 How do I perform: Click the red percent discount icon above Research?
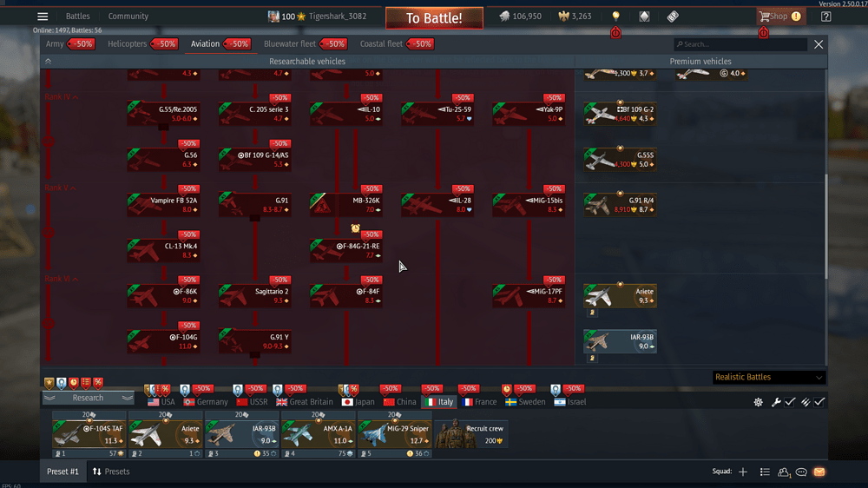click(98, 383)
